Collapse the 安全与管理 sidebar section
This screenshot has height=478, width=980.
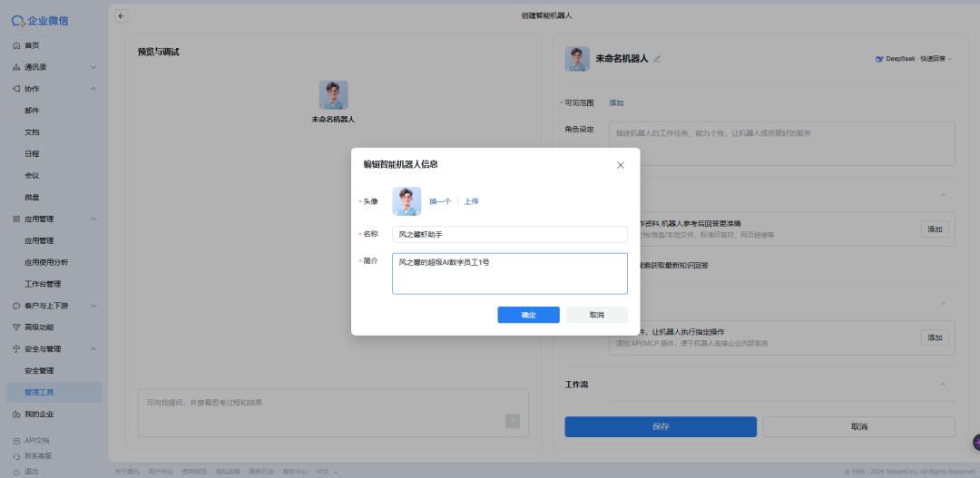click(x=93, y=348)
